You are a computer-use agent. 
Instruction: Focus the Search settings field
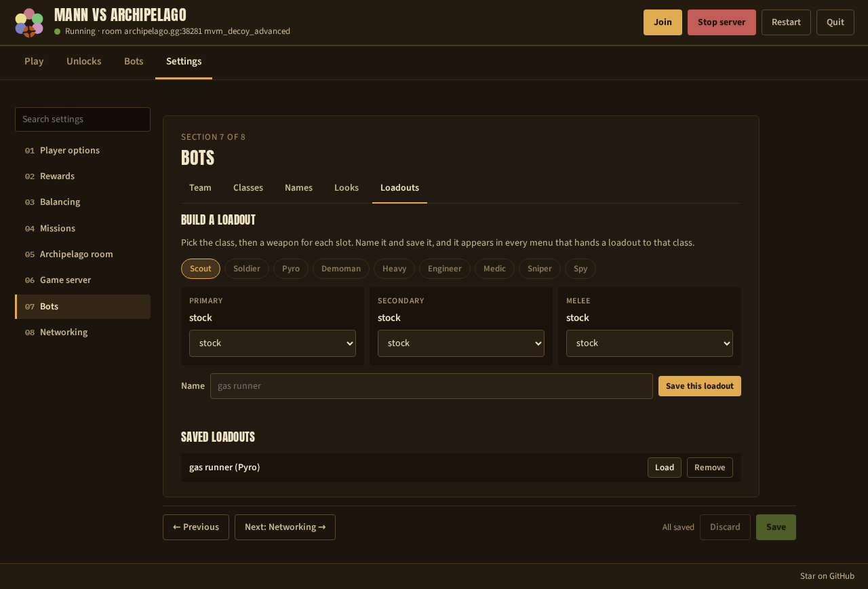point(83,119)
